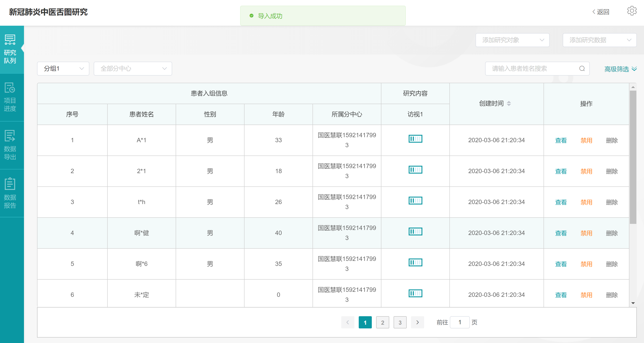
Task: Open 项目进度 sidebar section
Action: pos(10,97)
